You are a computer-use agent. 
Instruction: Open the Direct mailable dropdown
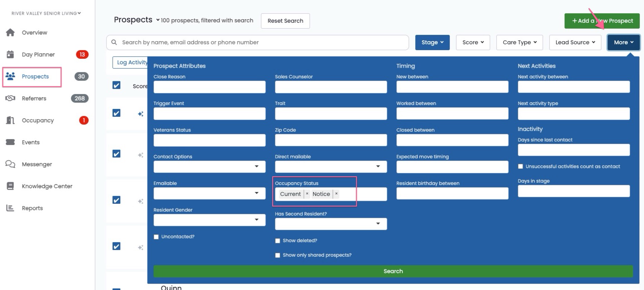click(331, 167)
